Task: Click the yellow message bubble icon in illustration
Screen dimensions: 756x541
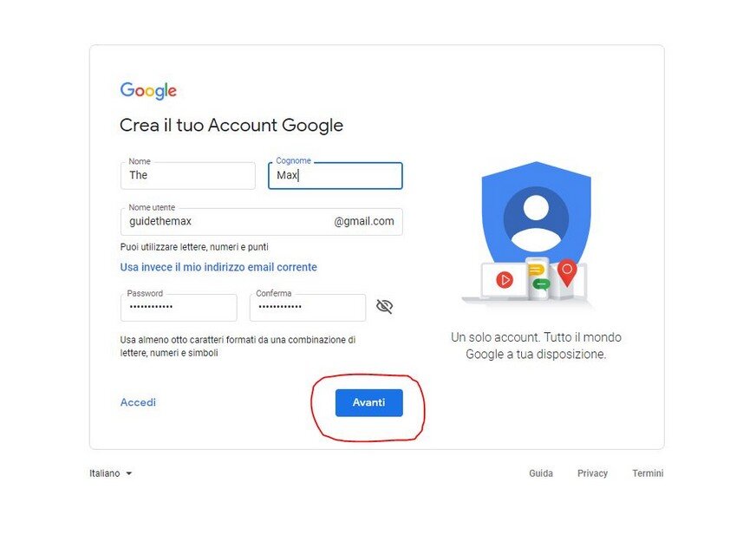Action: [x=537, y=270]
